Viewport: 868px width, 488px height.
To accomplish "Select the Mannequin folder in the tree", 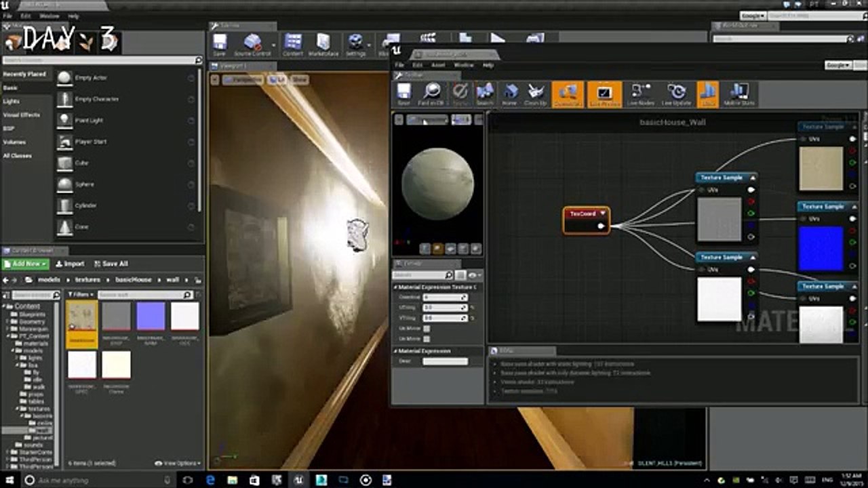I will click(34, 329).
